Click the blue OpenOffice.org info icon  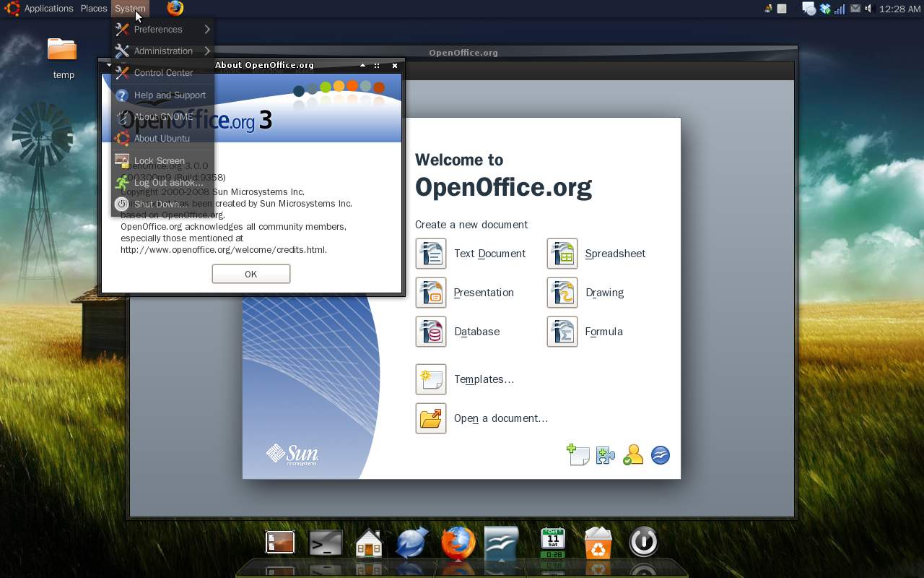click(x=661, y=455)
